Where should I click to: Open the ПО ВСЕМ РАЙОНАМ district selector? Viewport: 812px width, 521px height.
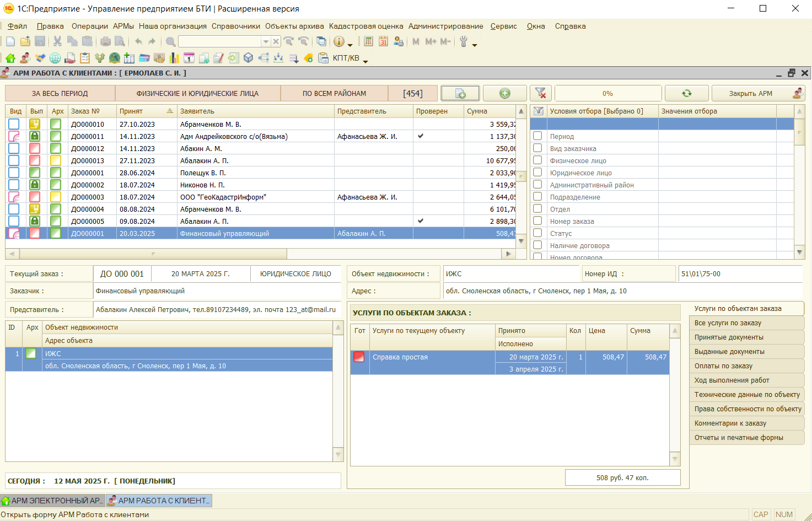click(x=335, y=93)
